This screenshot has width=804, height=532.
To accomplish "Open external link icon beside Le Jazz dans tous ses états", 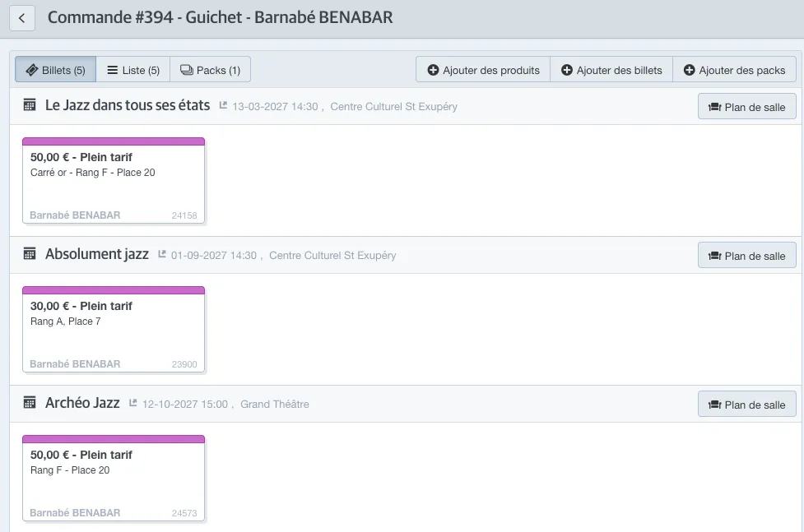I will click(223, 105).
